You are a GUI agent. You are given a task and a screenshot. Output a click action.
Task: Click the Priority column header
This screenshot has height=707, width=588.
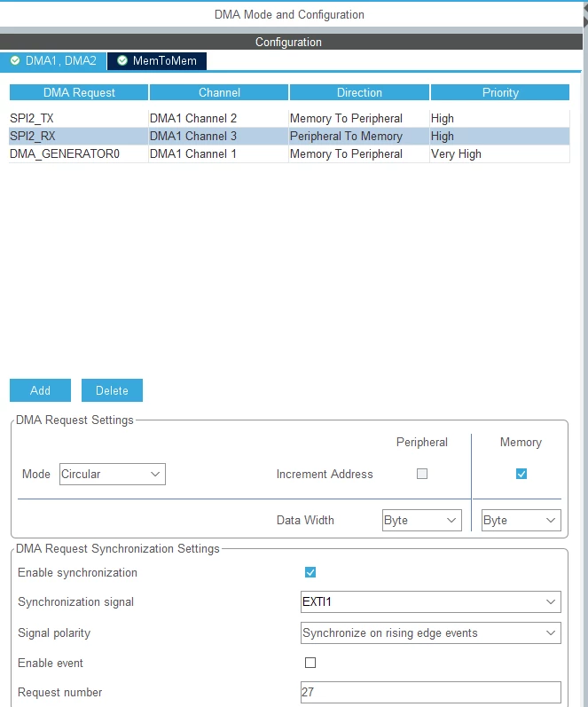[x=500, y=92]
